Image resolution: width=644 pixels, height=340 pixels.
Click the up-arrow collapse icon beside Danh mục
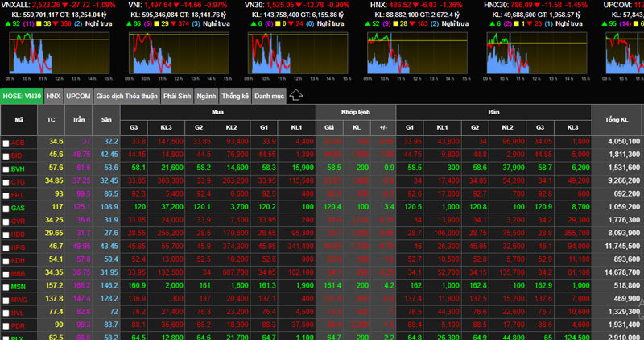296,96
